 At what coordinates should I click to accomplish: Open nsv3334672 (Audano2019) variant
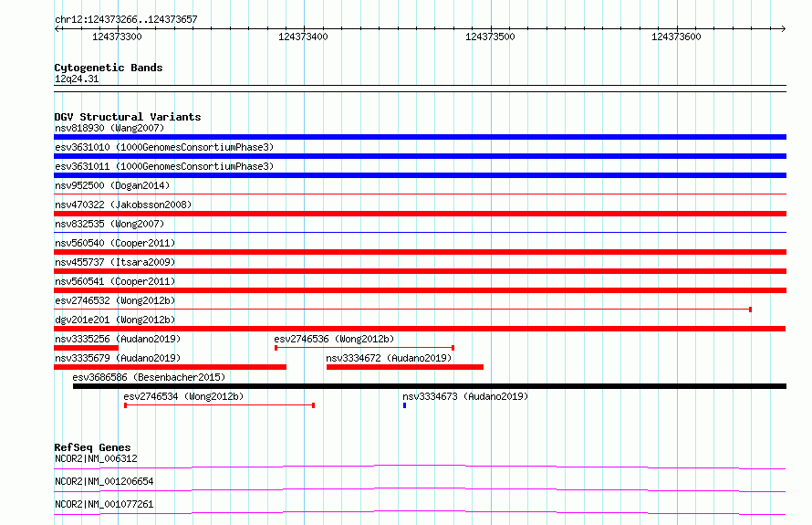pyautogui.click(x=389, y=358)
